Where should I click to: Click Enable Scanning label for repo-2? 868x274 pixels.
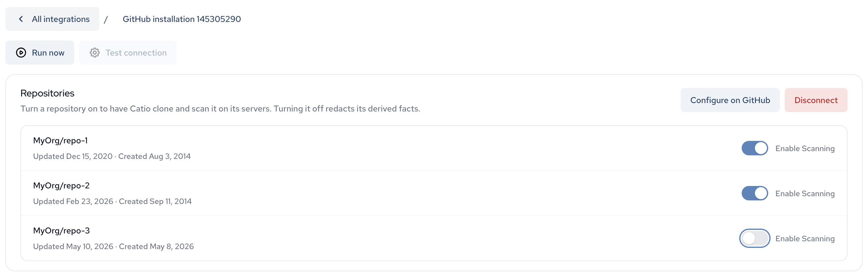click(x=805, y=193)
